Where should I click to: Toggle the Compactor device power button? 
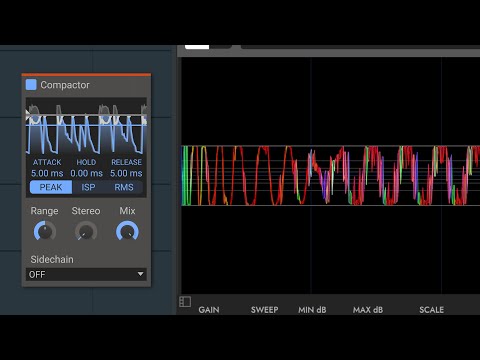coord(31,85)
